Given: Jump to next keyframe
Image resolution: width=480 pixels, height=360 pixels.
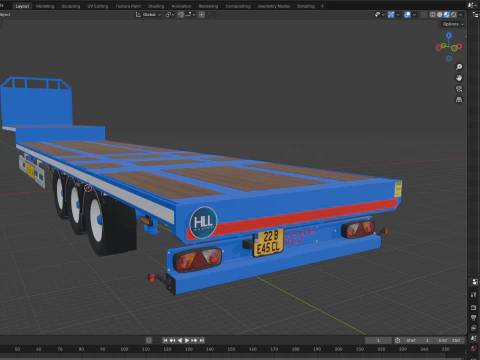Looking at the screenshot, I should [x=194, y=340].
